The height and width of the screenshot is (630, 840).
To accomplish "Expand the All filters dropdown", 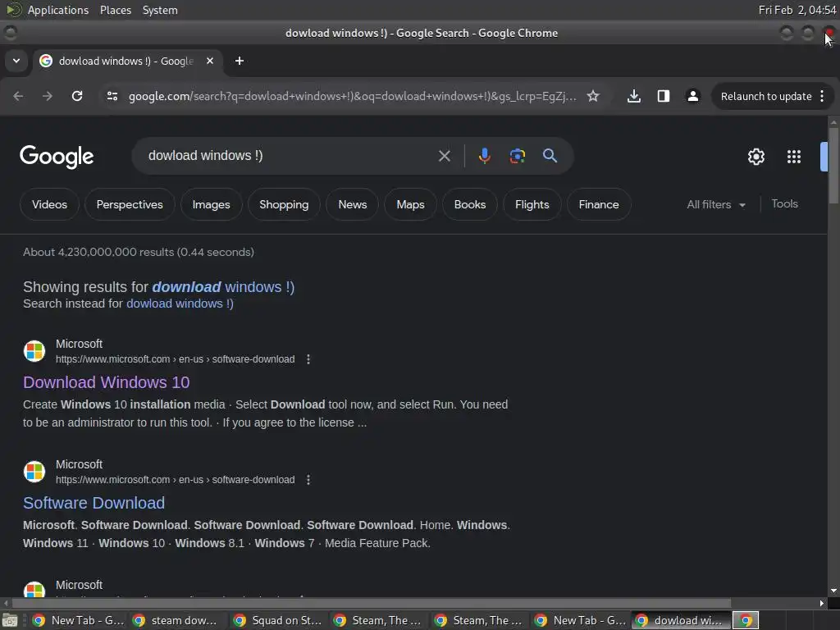I will pos(715,204).
